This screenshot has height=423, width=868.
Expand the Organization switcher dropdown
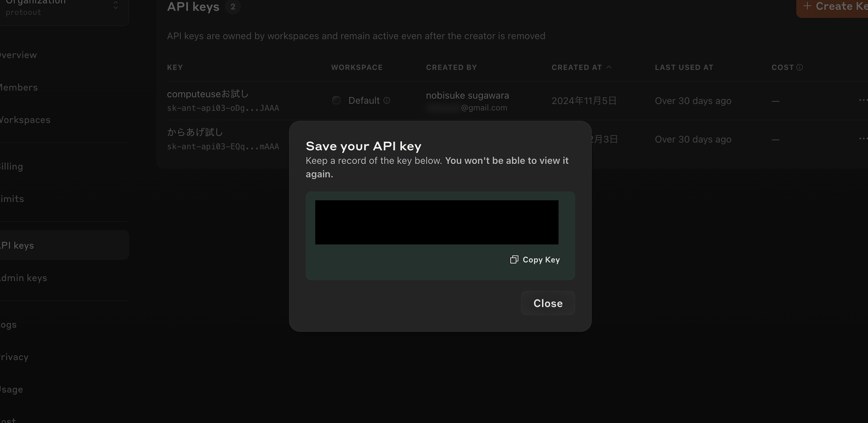point(115,5)
